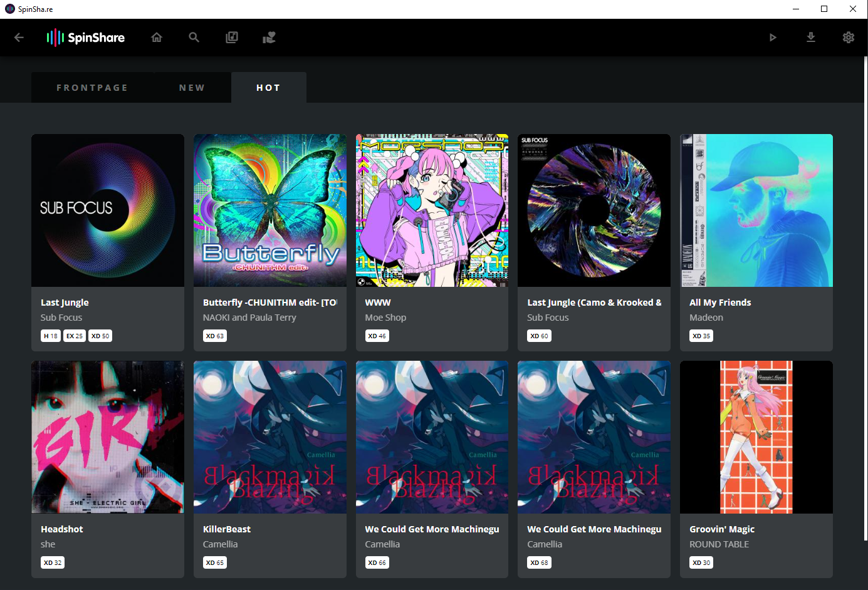Click the artist name 'ROUND TABLE'
868x590 pixels.
(x=719, y=544)
